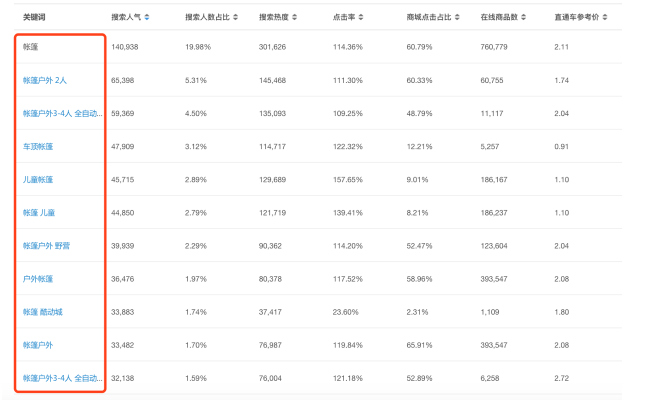Open the 儿童帐篷 keyword link
The image size is (649, 400).
(38, 179)
